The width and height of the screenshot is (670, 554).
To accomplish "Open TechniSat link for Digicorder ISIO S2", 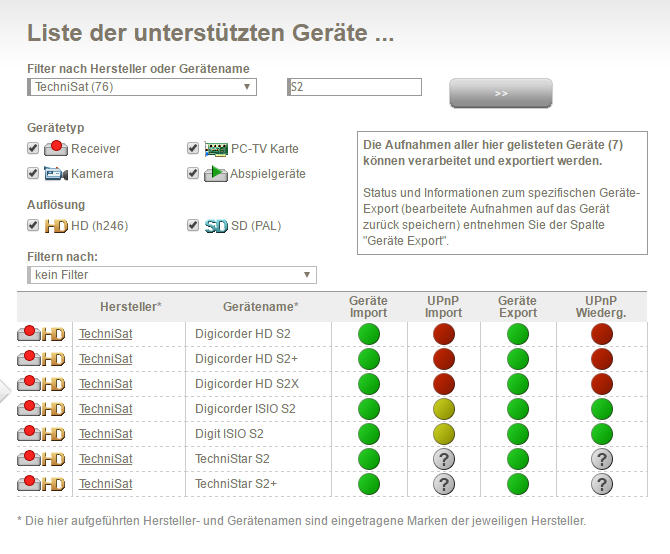I will point(106,408).
